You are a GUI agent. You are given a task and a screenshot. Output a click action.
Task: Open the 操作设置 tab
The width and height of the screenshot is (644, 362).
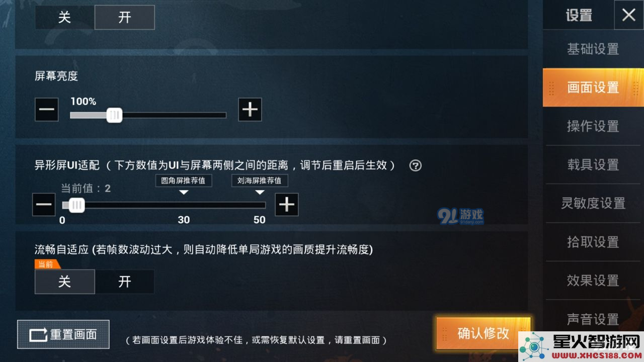[x=593, y=126]
